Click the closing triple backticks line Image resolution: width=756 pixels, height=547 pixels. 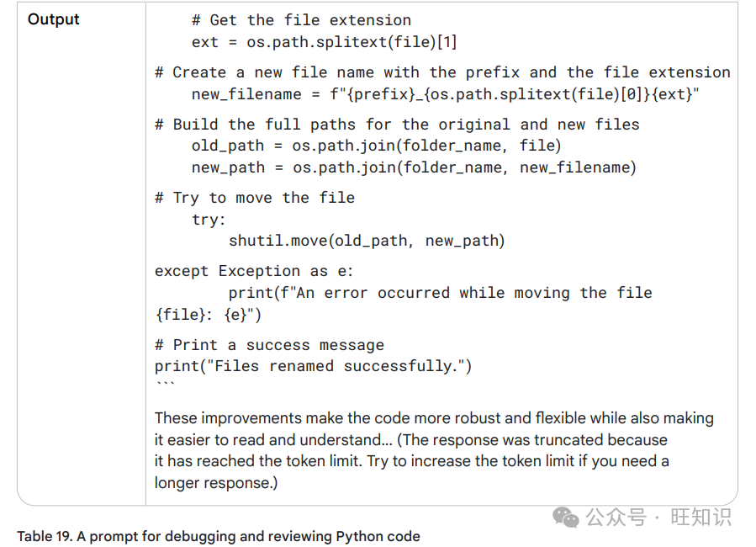click(165, 384)
